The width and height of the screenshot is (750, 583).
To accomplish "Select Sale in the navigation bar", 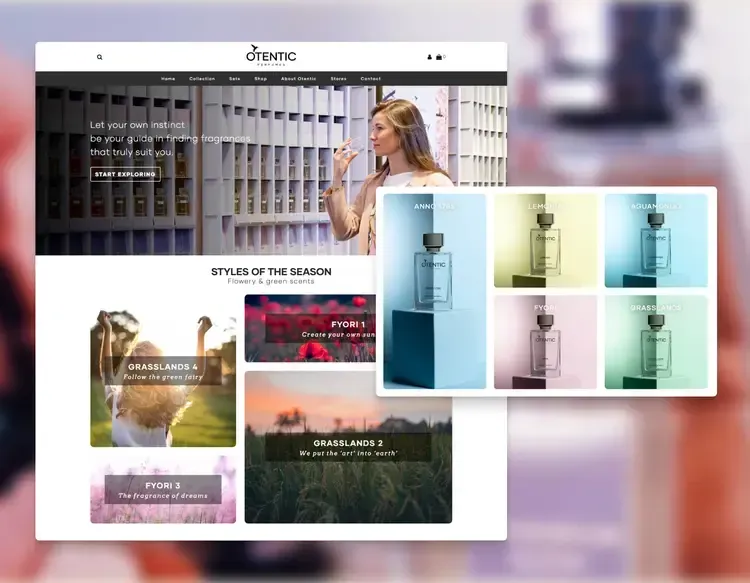I will 234,78.
